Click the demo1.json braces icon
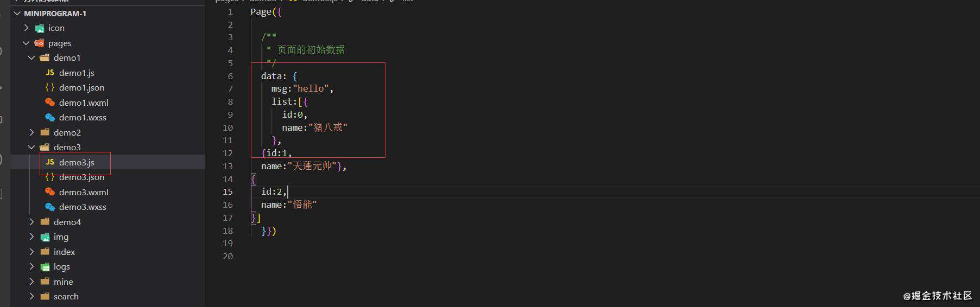The height and width of the screenshot is (307, 980). click(x=50, y=87)
